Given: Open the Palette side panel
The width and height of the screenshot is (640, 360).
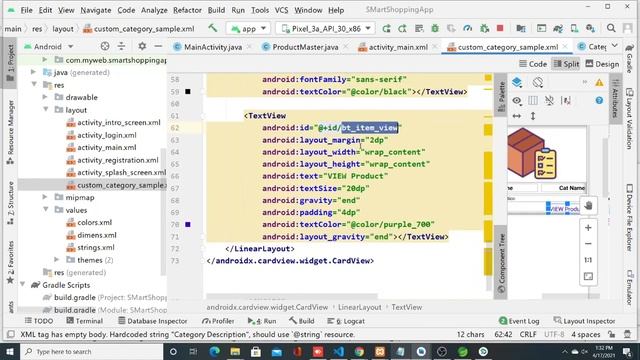Looking at the screenshot, I should point(501,96).
